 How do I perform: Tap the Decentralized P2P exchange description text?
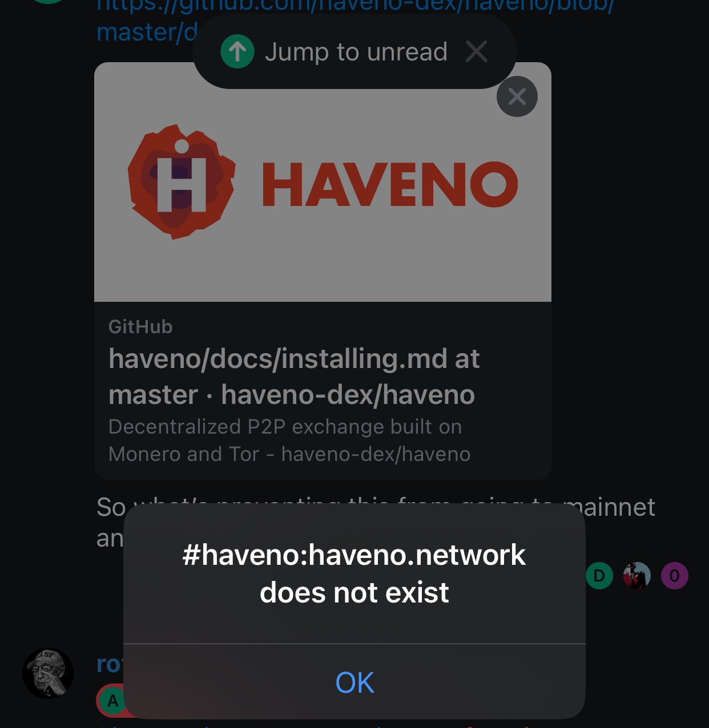click(x=289, y=440)
